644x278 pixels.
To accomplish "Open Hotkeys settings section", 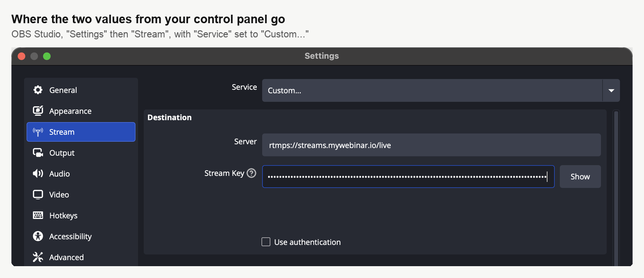I will pos(81,215).
